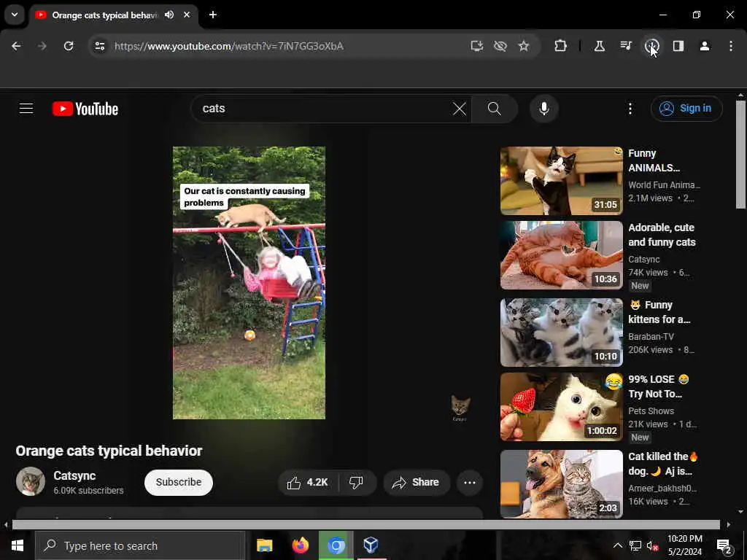The height and width of the screenshot is (560, 747).
Task: Open Chrome three-dot menu
Action: pos(731,46)
